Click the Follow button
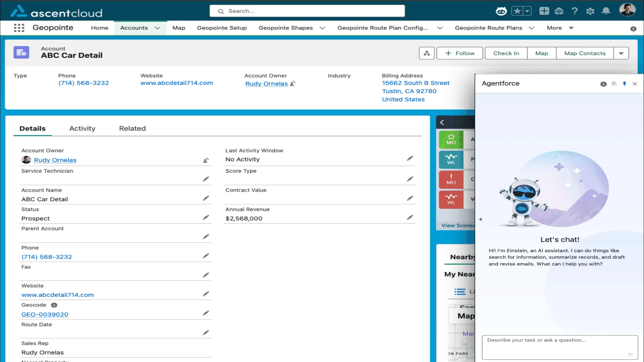Image resolution: width=644 pixels, height=362 pixels. [x=460, y=53]
